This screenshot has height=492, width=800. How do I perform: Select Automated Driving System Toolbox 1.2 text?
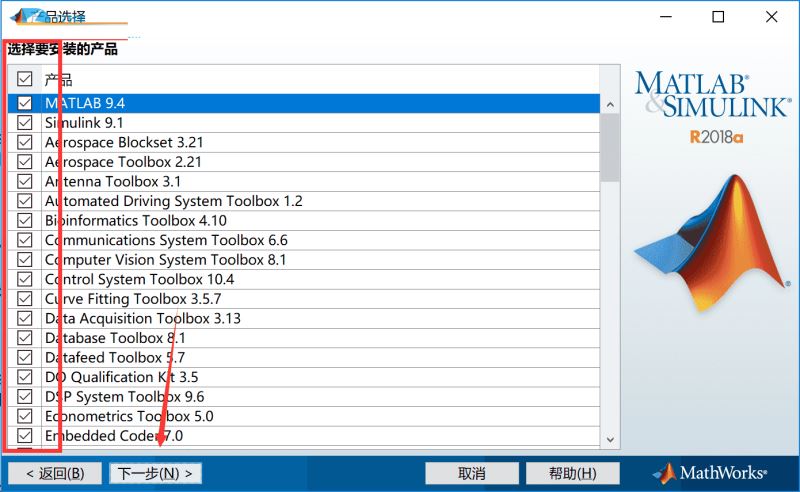point(174,201)
